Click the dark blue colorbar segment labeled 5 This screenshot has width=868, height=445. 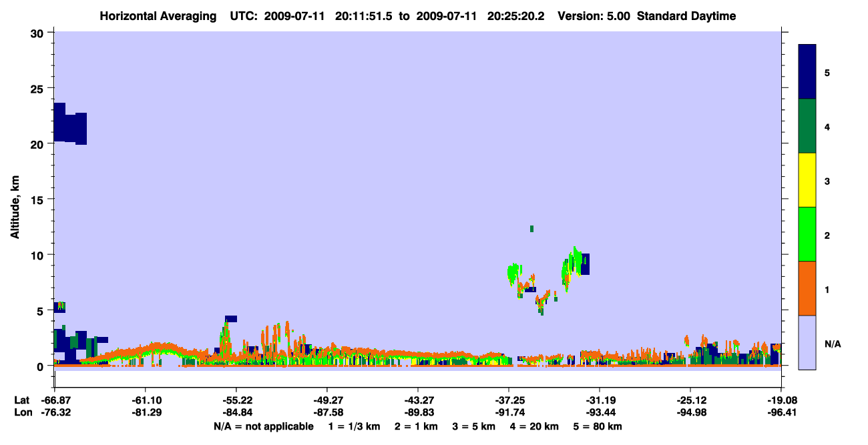[x=807, y=72]
